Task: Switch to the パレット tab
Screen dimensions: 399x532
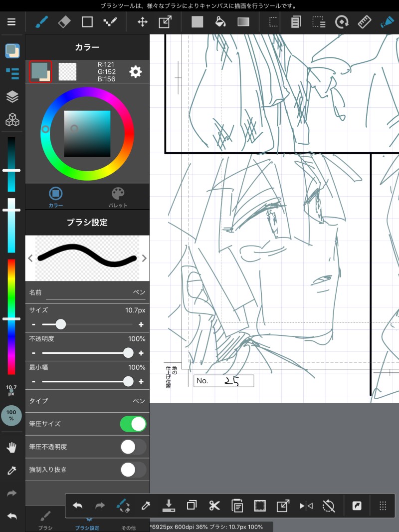Action: tap(118, 197)
